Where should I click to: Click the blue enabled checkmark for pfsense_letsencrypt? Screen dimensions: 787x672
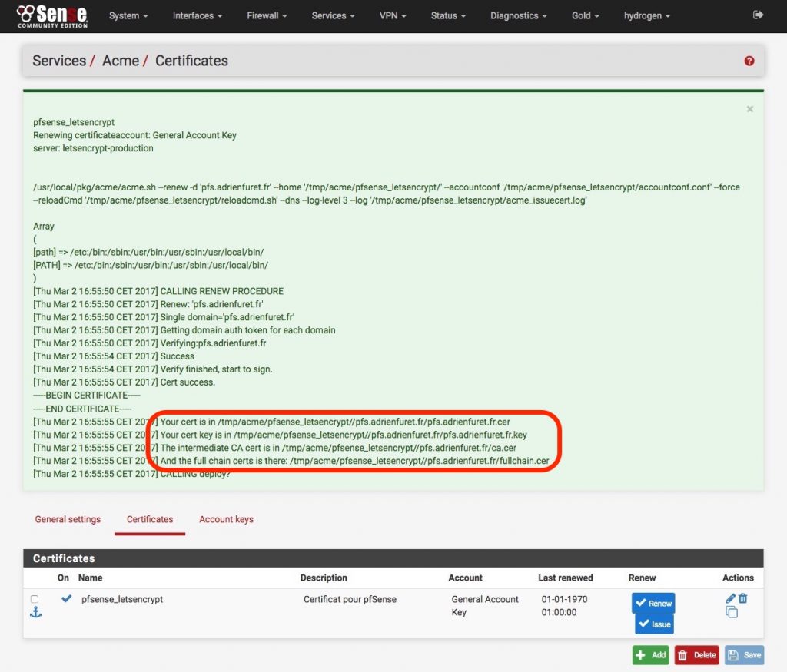(x=66, y=598)
